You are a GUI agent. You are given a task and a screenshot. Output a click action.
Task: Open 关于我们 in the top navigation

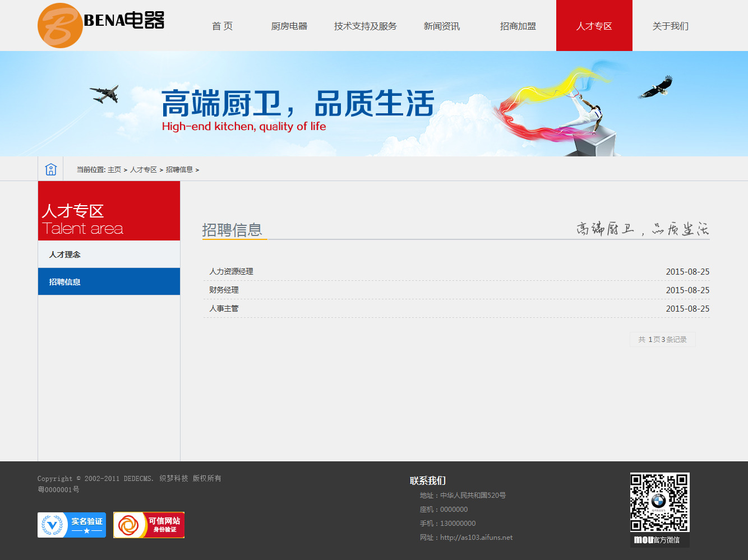(670, 26)
